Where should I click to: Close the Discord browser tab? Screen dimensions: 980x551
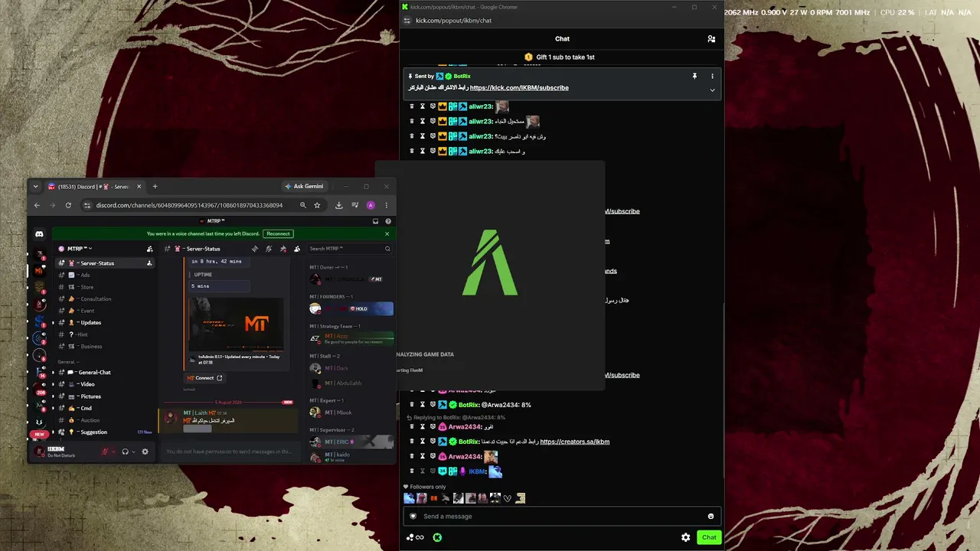coord(139,186)
